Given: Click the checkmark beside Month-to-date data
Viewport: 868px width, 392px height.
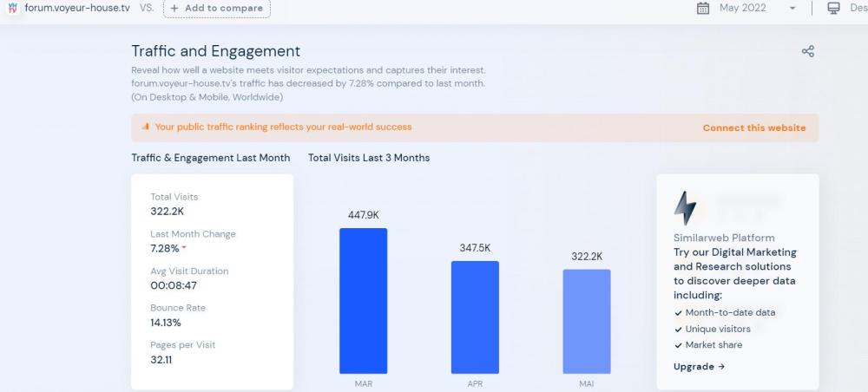Looking at the screenshot, I should click(678, 313).
